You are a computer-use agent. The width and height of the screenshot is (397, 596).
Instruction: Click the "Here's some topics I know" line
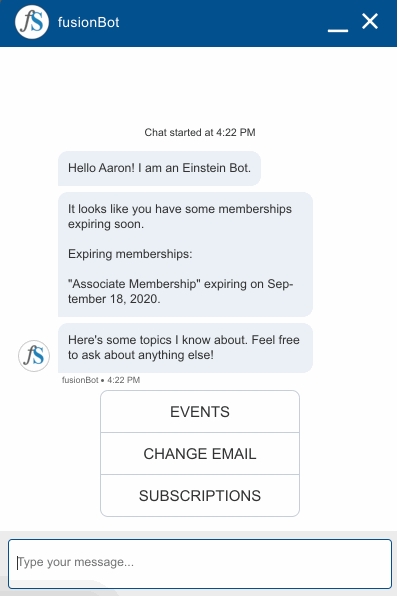184,340
